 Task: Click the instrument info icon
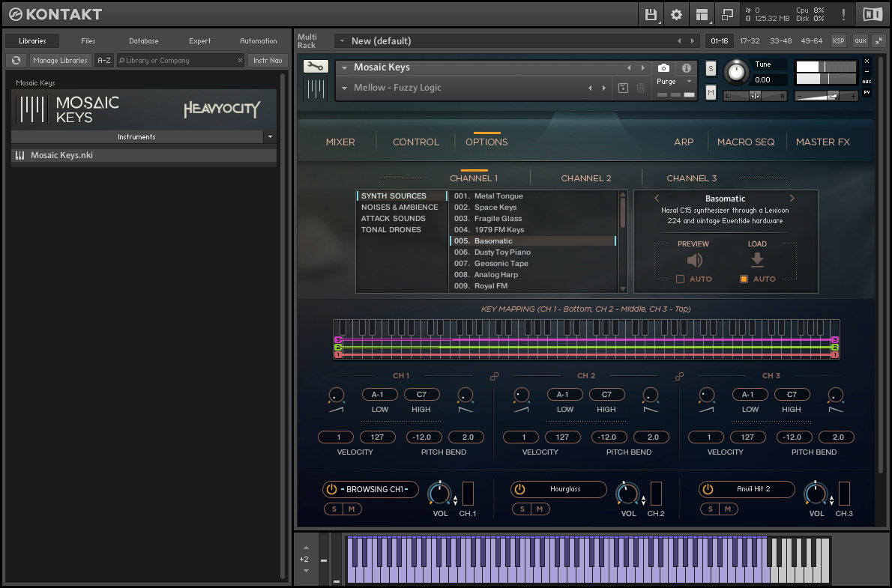pos(686,68)
